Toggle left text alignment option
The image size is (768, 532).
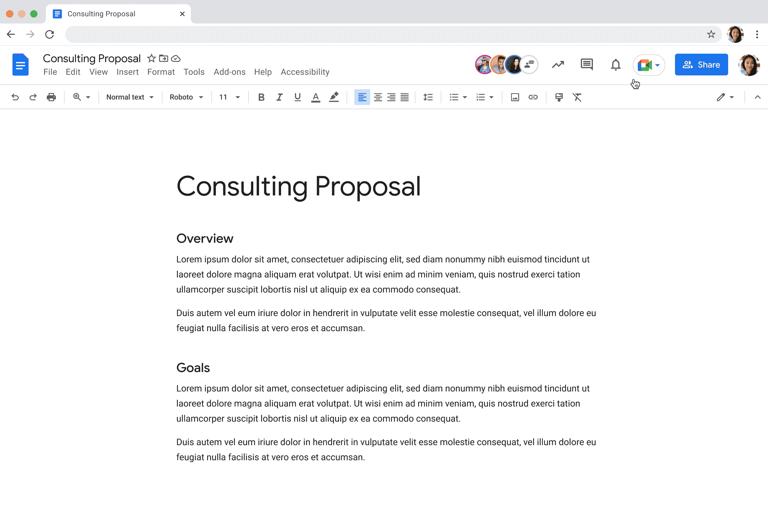[x=362, y=97]
